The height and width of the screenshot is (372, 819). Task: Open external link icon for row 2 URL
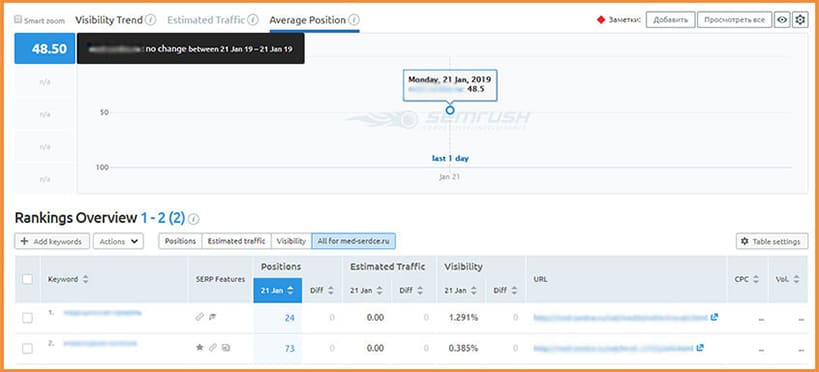699,347
